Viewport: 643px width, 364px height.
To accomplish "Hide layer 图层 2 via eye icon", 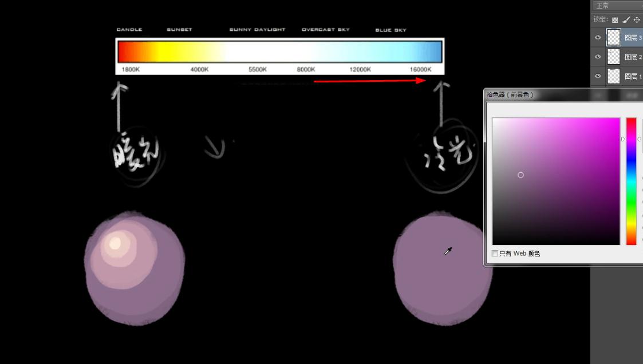I will pos(598,57).
